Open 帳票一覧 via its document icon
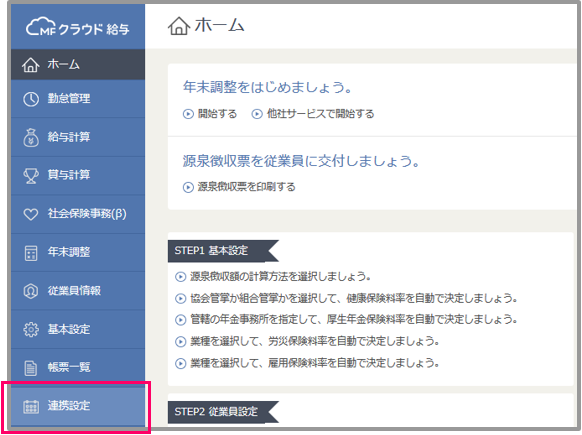Screen dimensions: 582x435 point(31,368)
